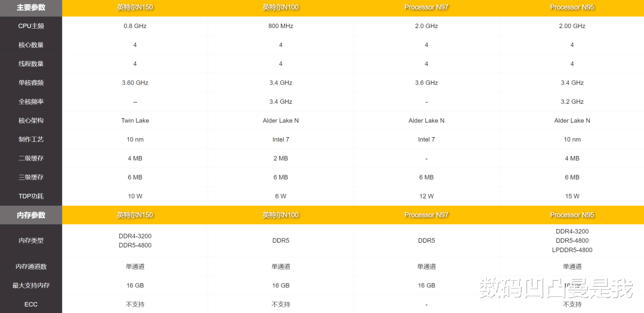Select 16 GB max memory for N150

pyautogui.click(x=135, y=286)
